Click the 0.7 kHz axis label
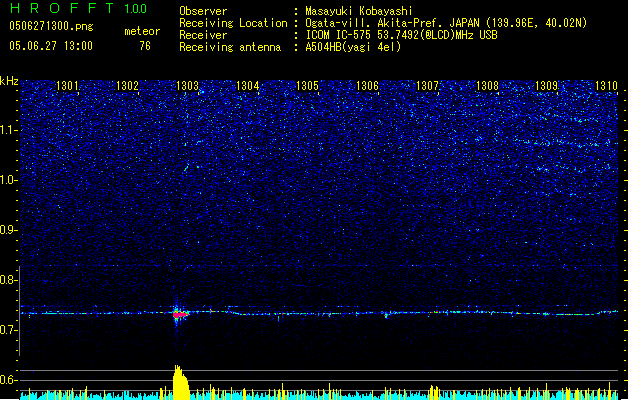The width and height of the screenshot is (629, 400). pyautogui.click(x=7, y=330)
